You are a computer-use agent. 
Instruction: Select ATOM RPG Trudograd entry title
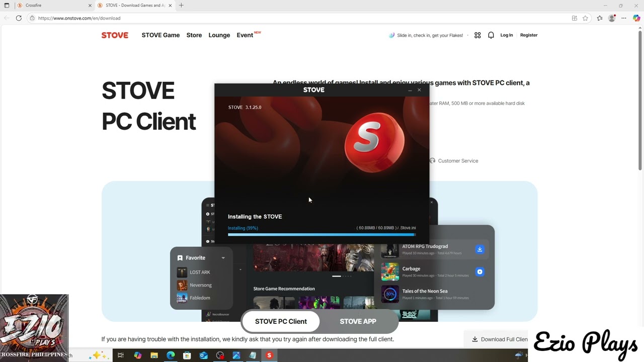click(x=425, y=246)
